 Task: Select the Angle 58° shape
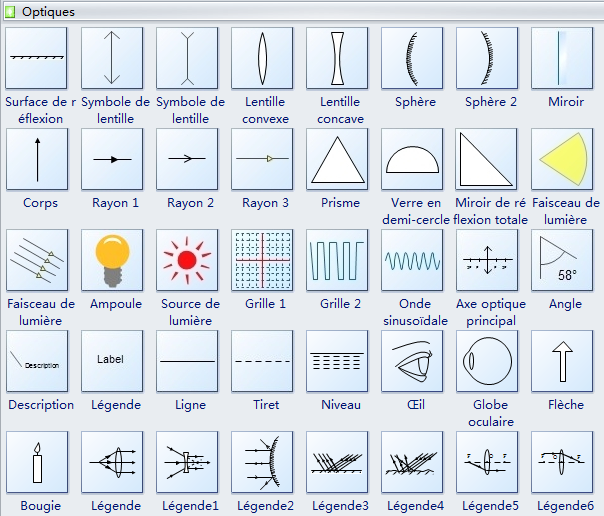(x=562, y=260)
